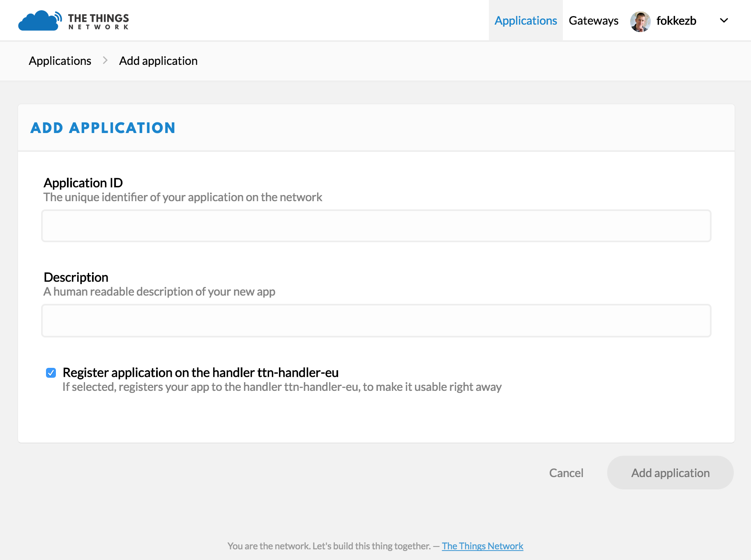Screen dimensions: 751x560
Task: Open the fokkezb username menu
Action: pos(676,21)
